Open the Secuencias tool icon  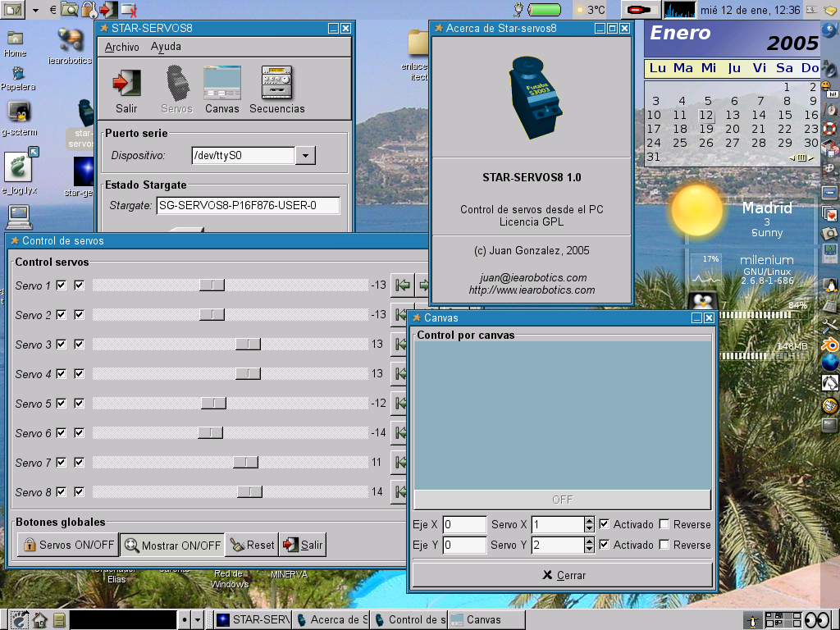276,83
